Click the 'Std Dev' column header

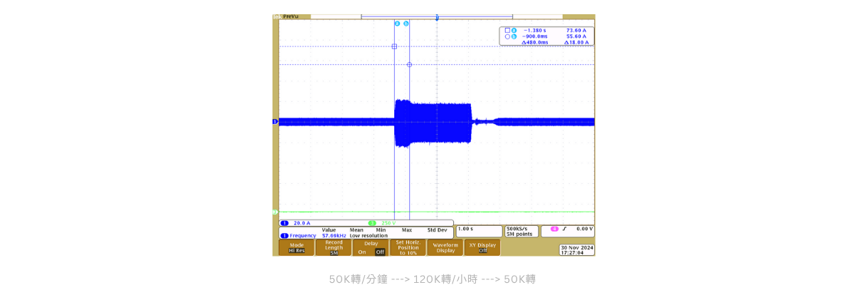point(437,230)
